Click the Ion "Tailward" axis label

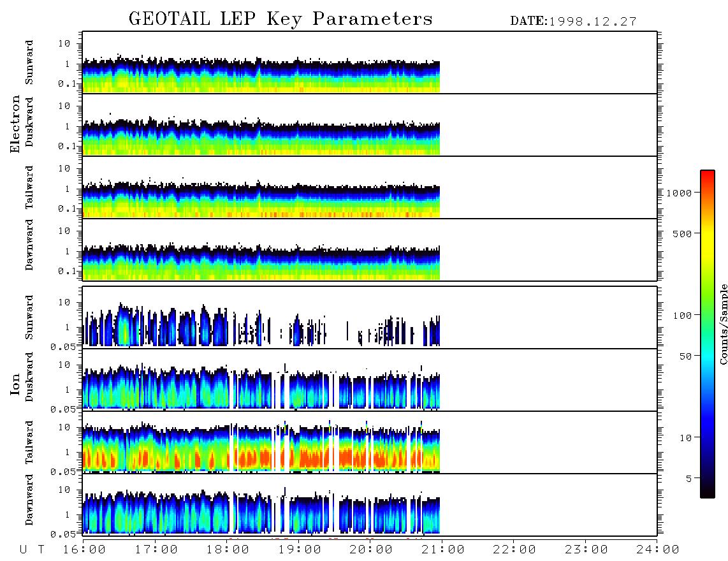click(29, 442)
